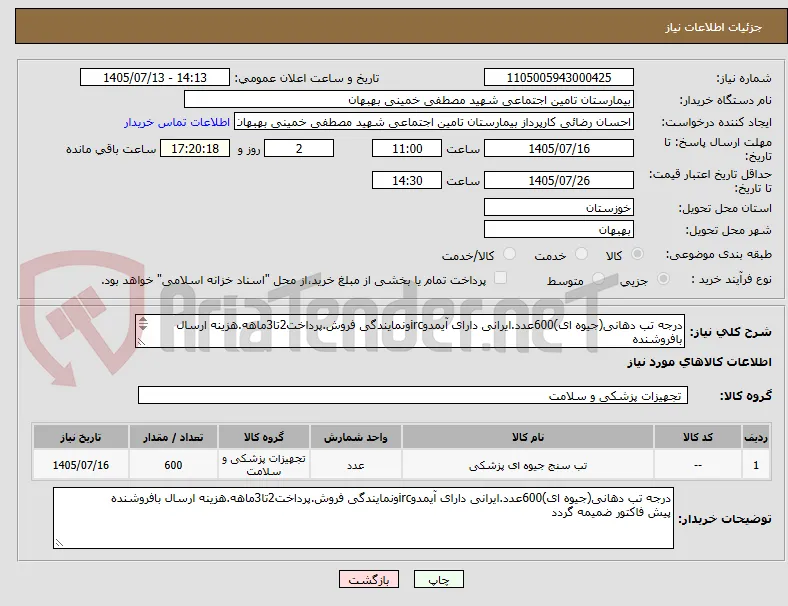The width and height of the screenshot is (788, 606).
Task: Select the متوسط purchase type radio
Action: click(x=598, y=279)
